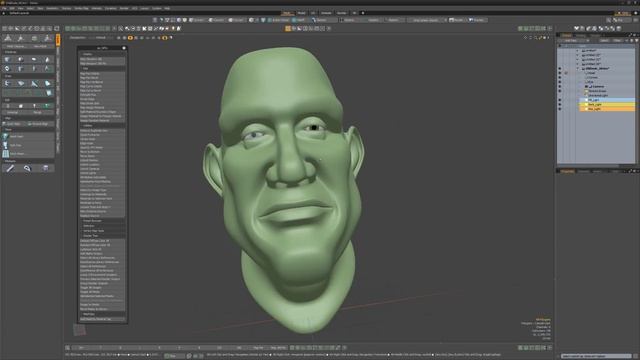Image resolution: width=640 pixels, height=360 pixels.
Task: Select the orange-highlighted light item row
Action: coord(607,109)
